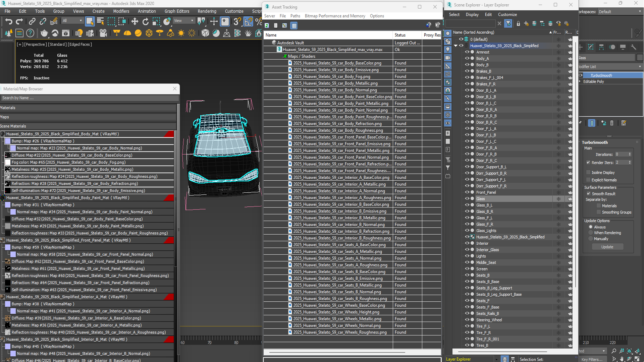Viewport: 644px width, 362px height.
Task: Open the selection filter All dropdown
Action: pyautogui.click(x=72, y=21)
